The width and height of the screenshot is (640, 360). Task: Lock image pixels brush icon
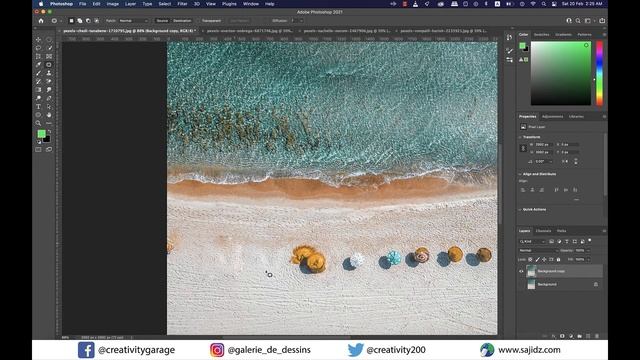[537, 259]
